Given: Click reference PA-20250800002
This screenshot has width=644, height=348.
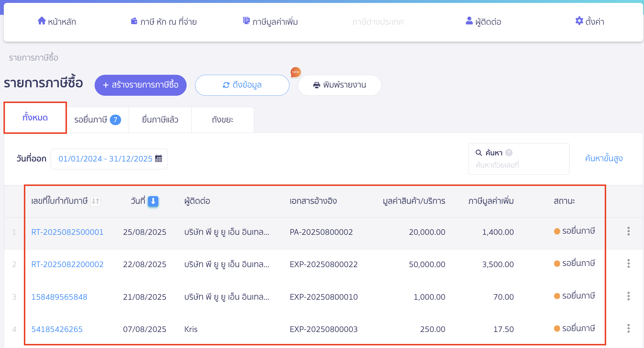Looking at the screenshot, I should (321, 232).
